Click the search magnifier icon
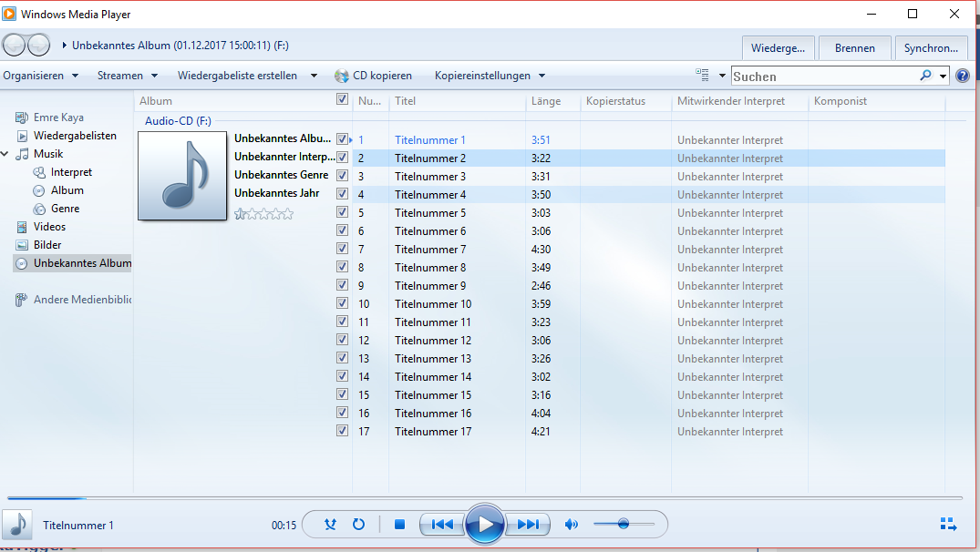 925,76
